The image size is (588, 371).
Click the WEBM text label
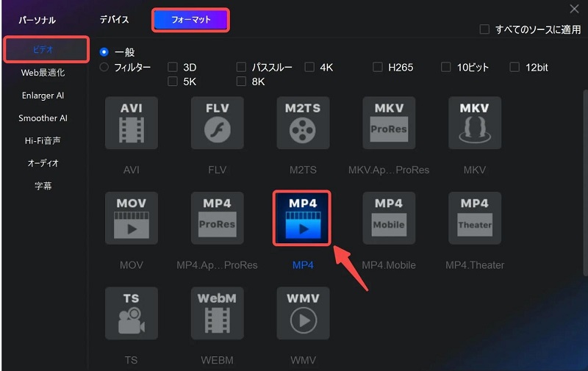pos(217,361)
